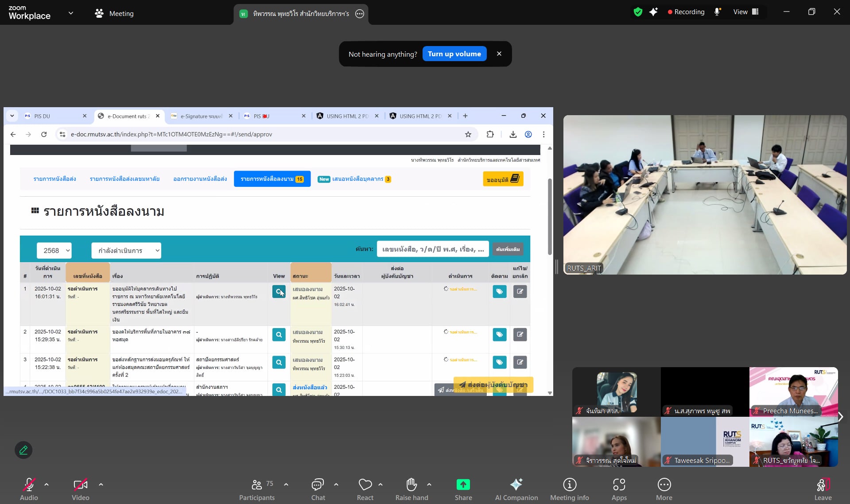
Task: Expand audio settings arrow next to Audio
Action: [x=47, y=485]
